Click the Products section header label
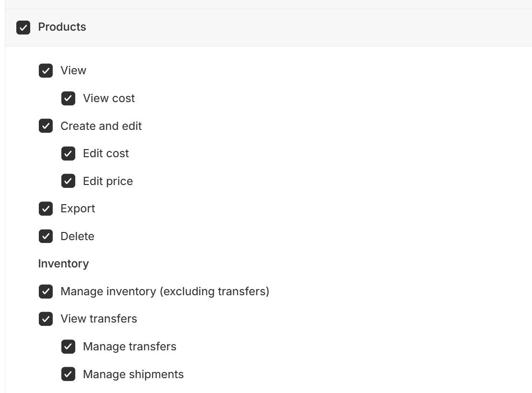Image resolution: width=532 pixels, height=393 pixels. [62, 27]
